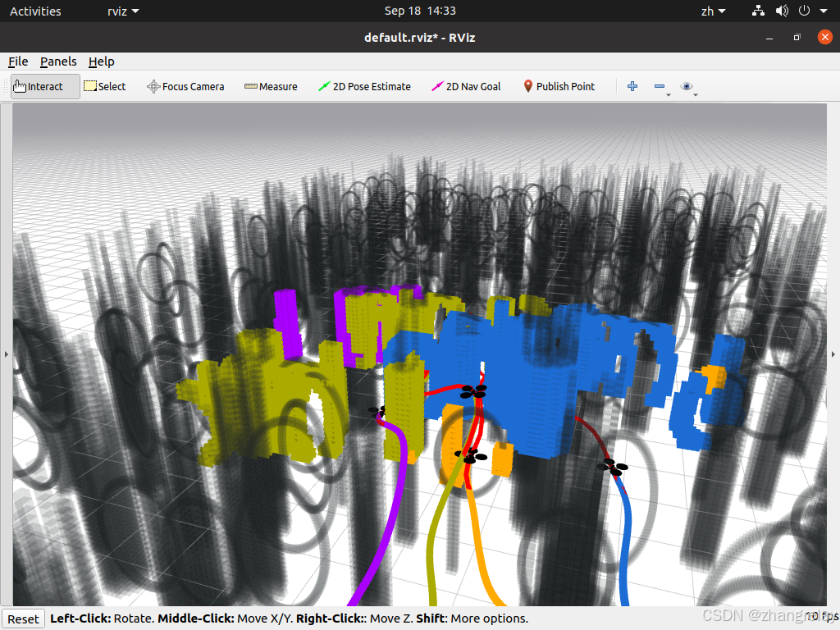Select the 2D Nav Goal tool

(466, 86)
